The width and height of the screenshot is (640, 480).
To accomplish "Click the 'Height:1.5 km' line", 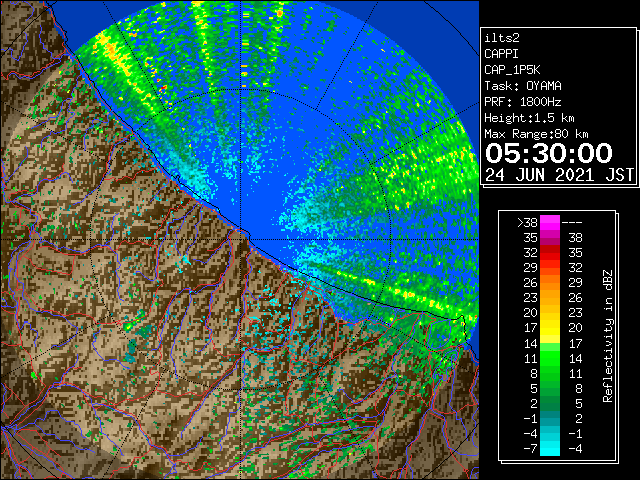I will (x=529, y=118).
